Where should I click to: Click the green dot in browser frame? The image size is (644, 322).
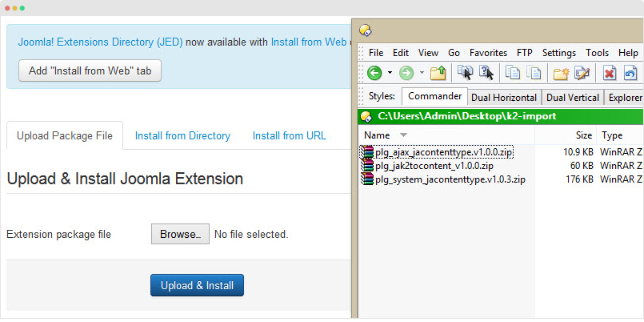pyautogui.click(x=22, y=8)
